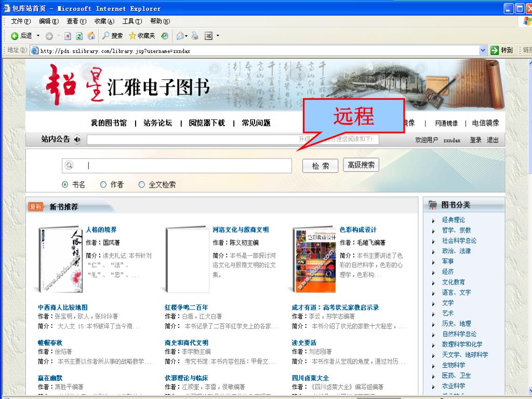Expand the 军事 category arrow

pos(433,262)
